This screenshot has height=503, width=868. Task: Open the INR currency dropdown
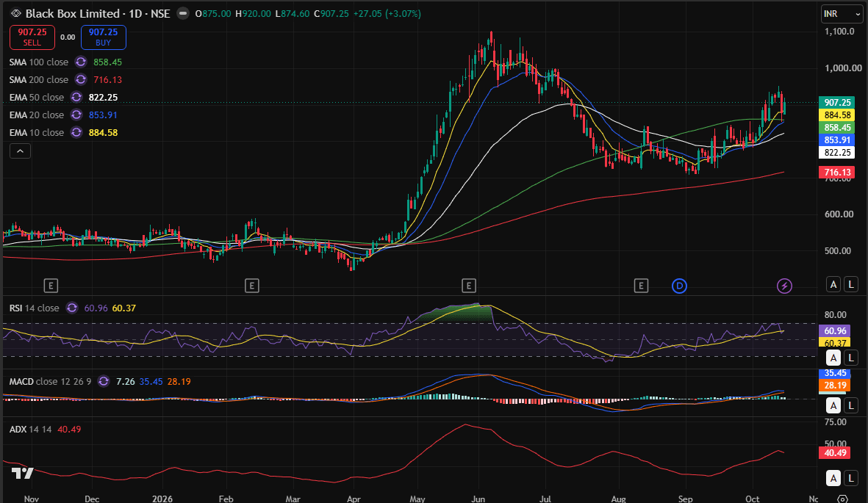click(x=842, y=14)
